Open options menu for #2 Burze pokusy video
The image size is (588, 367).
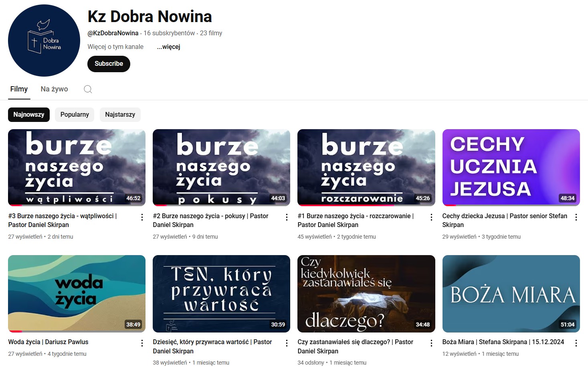tap(287, 217)
